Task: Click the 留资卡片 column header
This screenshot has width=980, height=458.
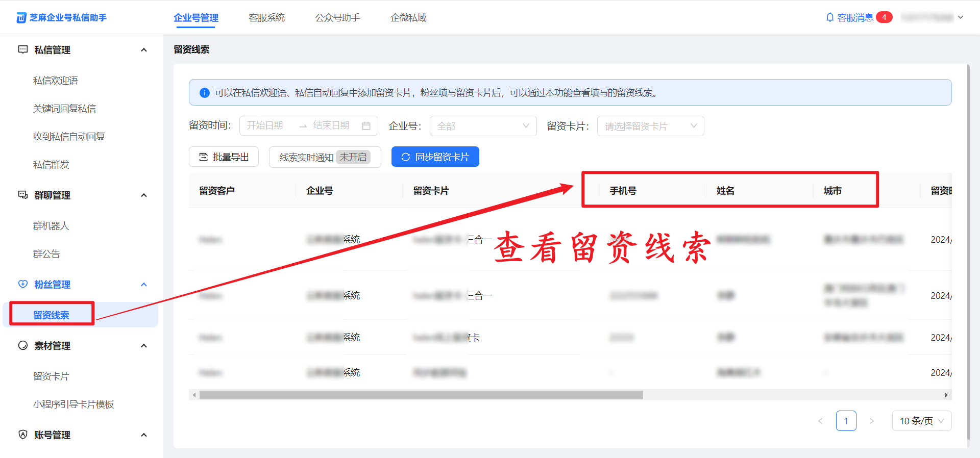Action: click(x=431, y=191)
